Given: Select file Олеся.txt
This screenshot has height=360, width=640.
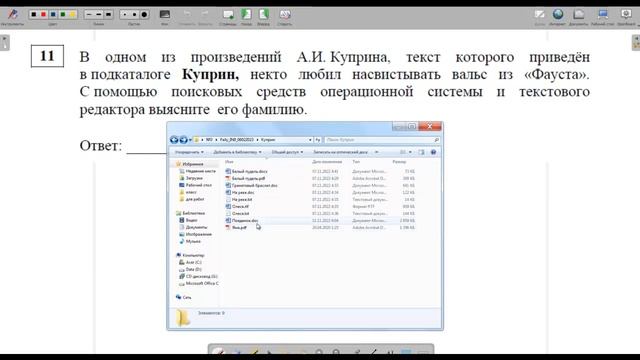Looking at the screenshot, I should [237, 213].
